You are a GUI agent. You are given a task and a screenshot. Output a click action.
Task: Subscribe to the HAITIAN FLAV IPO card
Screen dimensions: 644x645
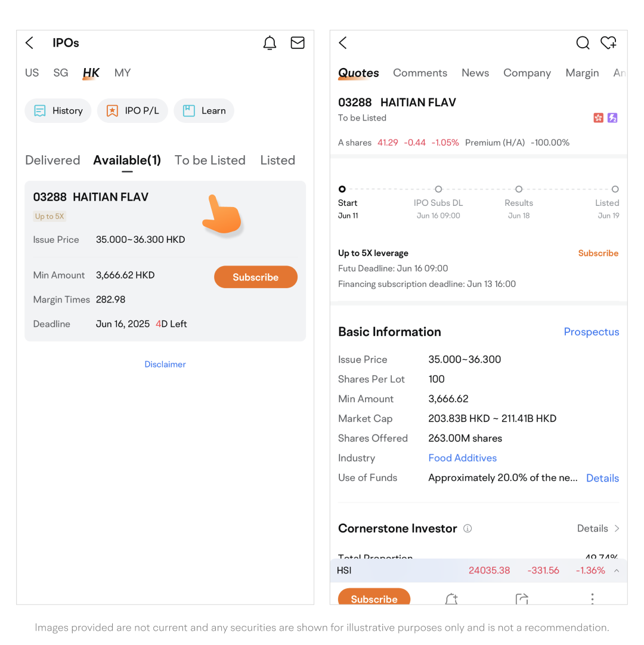(x=255, y=277)
